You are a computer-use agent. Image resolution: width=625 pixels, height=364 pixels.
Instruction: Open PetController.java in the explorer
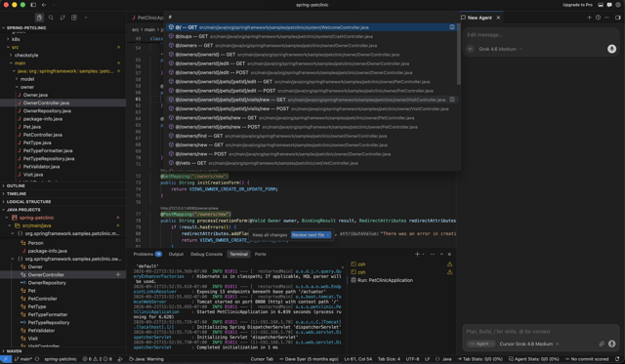point(43,135)
